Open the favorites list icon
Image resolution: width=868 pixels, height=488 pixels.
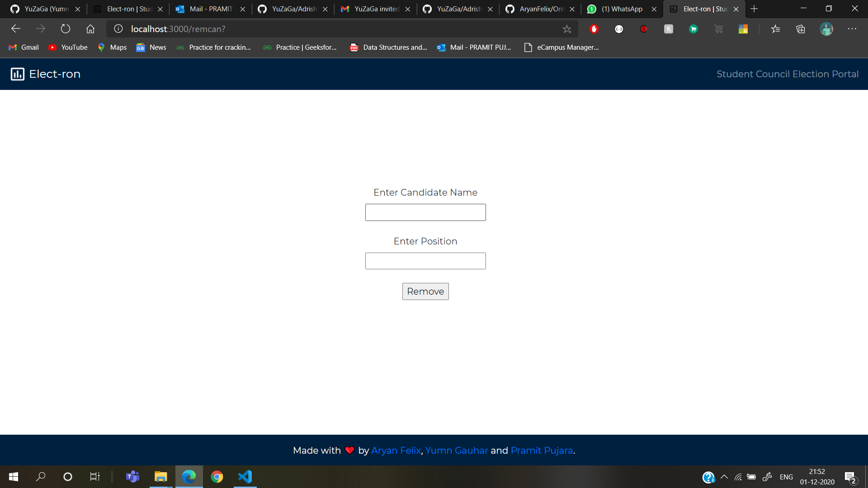tap(776, 29)
